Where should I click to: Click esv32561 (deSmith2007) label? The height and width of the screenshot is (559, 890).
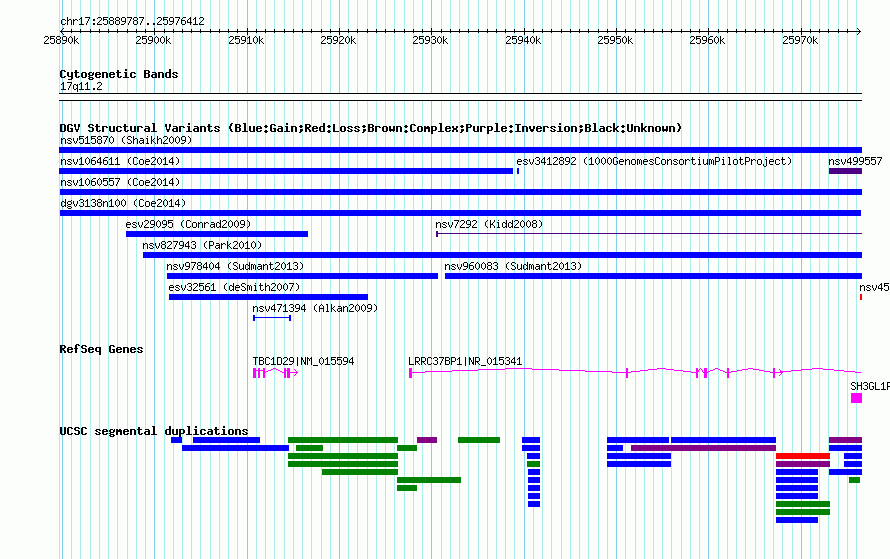[234, 287]
